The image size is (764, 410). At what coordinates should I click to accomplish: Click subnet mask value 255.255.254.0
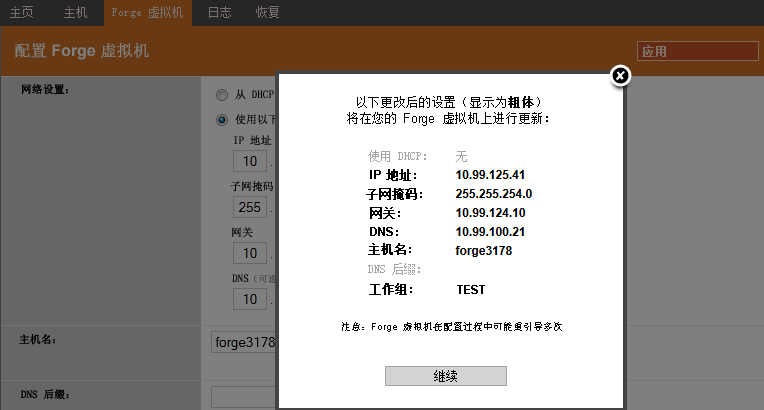[x=494, y=194]
